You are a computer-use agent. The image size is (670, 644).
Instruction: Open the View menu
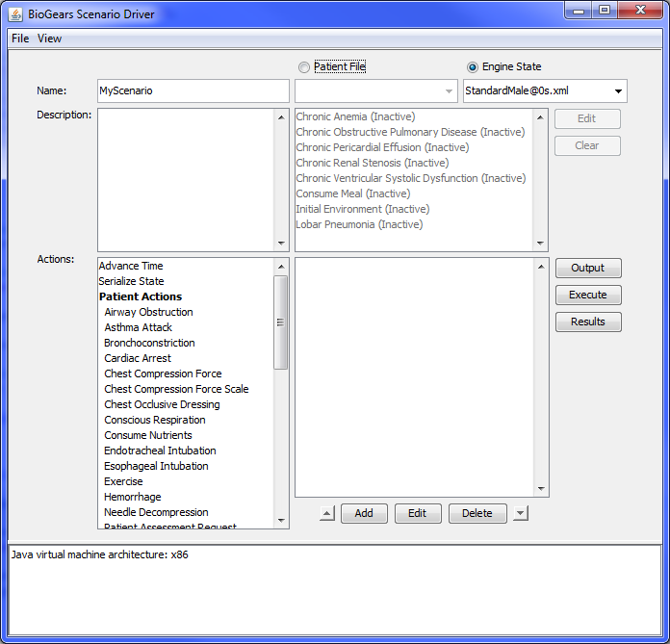49,39
